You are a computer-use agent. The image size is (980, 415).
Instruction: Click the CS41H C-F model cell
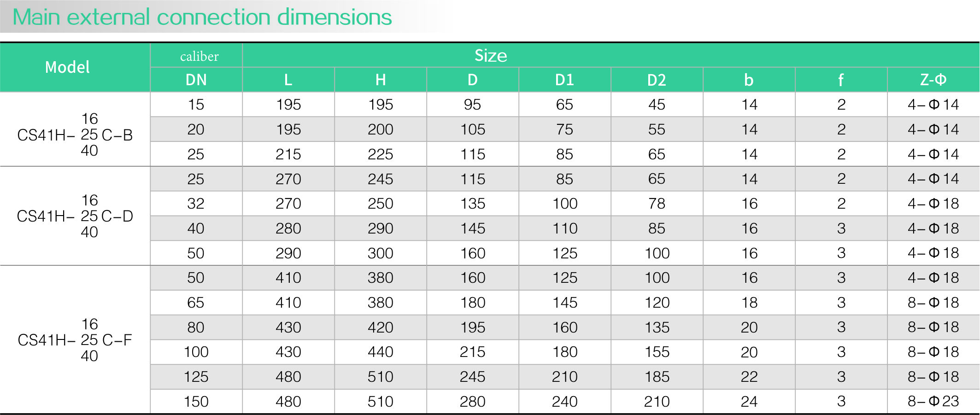tap(75, 340)
